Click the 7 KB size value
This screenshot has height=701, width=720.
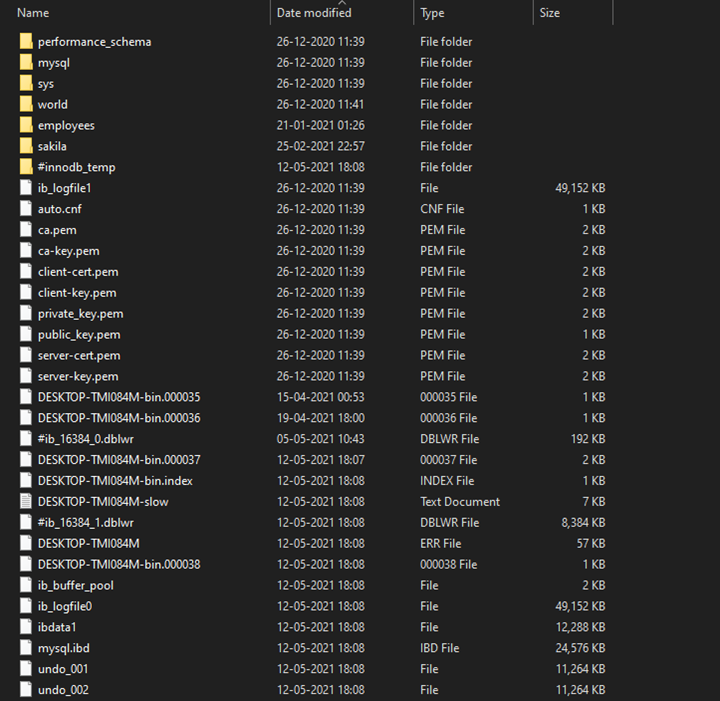594,501
